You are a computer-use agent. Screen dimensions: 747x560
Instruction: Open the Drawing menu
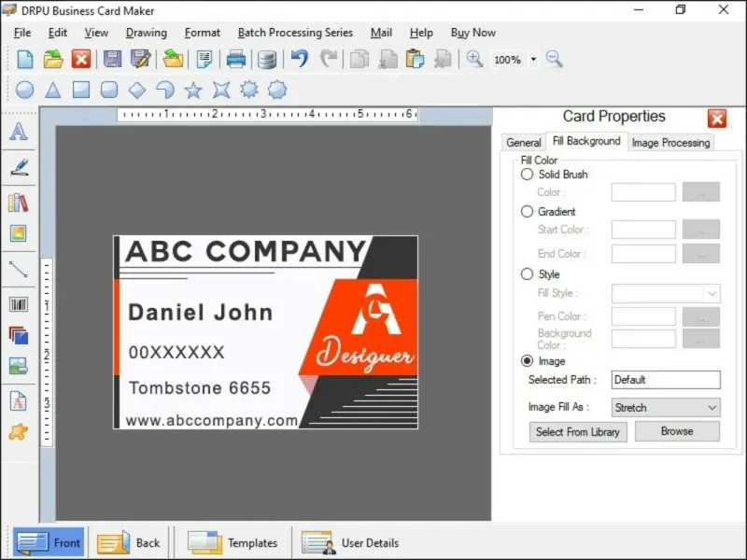[147, 33]
